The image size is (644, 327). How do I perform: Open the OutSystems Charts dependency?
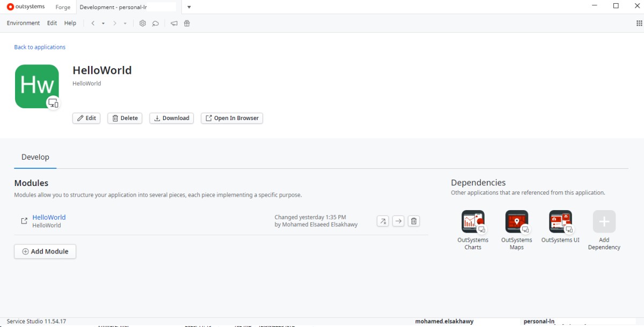pyautogui.click(x=473, y=230)
